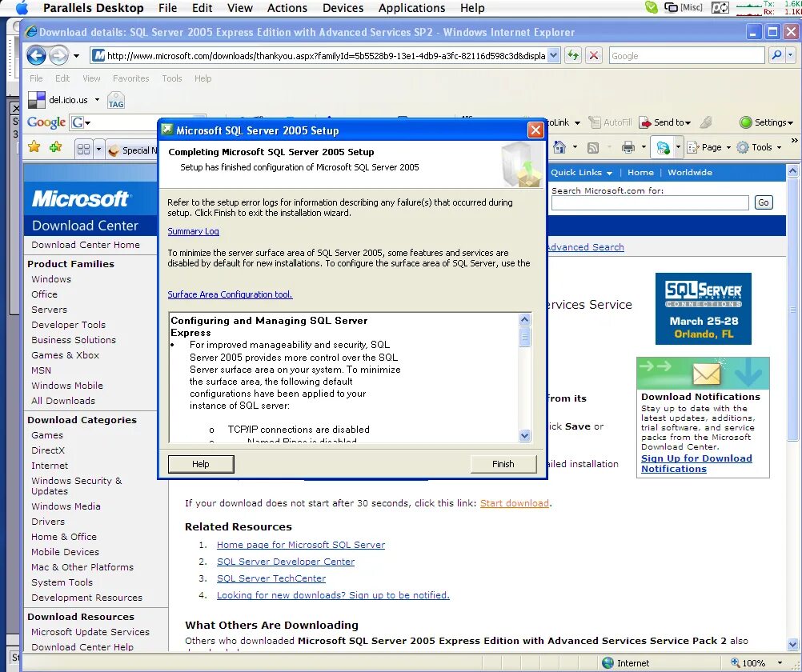Open Google toolbar Settings
The width and height of the screenshot is (802, 672).
(766, 122)
